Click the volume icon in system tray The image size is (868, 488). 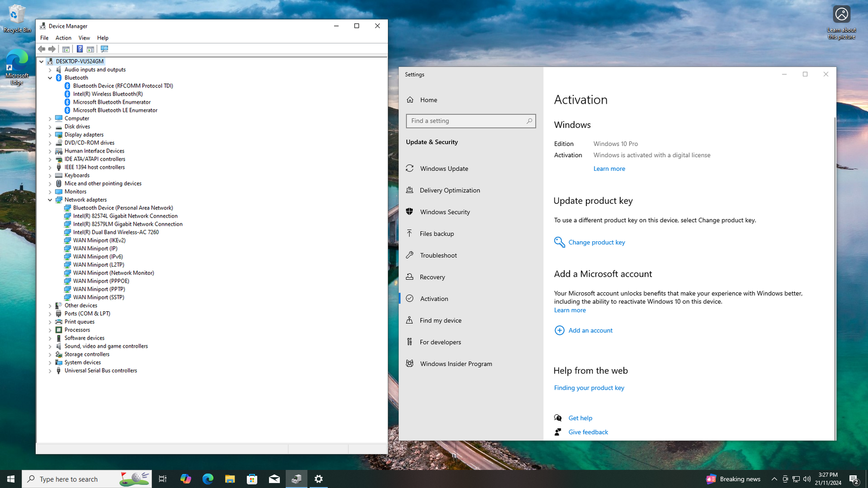(x=807, y=479)
